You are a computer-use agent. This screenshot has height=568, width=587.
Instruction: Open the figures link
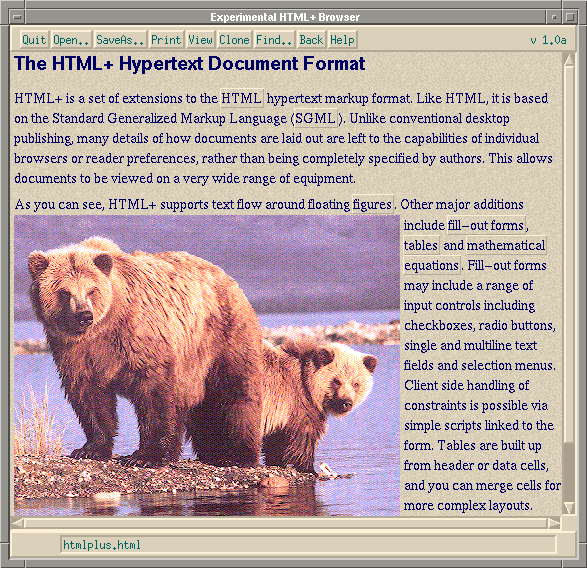[372, 204]
